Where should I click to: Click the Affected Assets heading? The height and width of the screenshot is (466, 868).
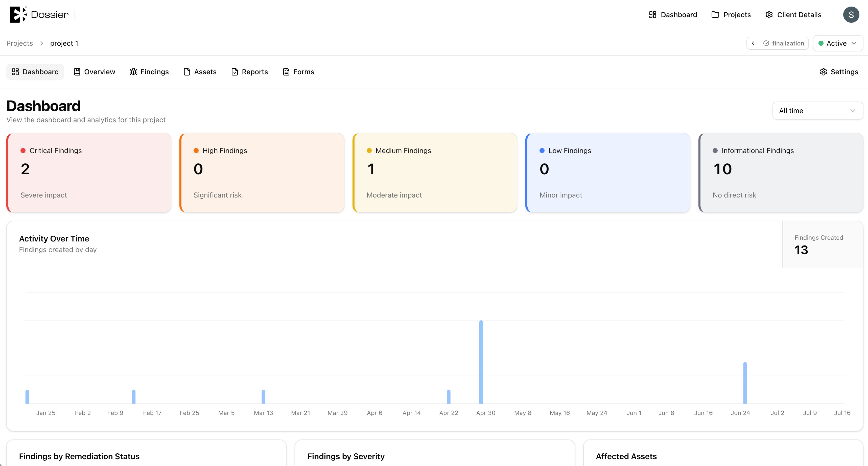point(626,456)
